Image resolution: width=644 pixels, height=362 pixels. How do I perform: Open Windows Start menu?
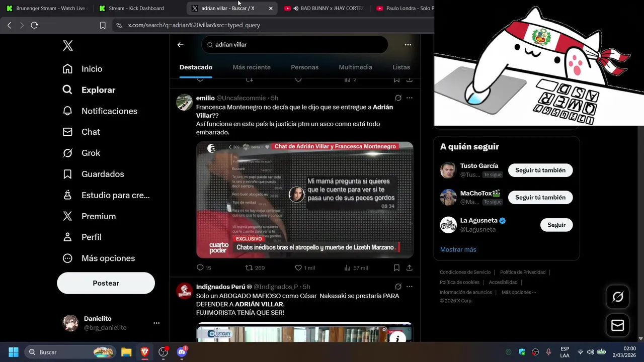(x=14, y=352)
